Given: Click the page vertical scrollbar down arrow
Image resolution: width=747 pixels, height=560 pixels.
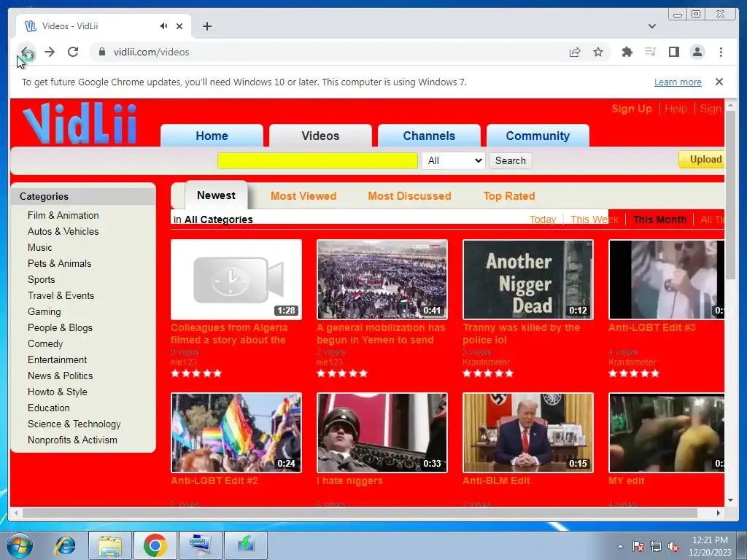Looking at the screenshot, I should coord(731,500).
